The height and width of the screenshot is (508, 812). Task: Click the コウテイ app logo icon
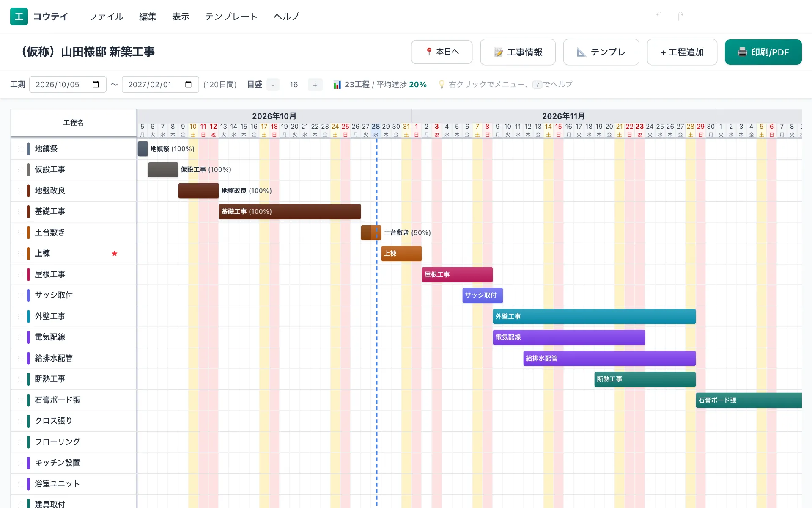19,17
